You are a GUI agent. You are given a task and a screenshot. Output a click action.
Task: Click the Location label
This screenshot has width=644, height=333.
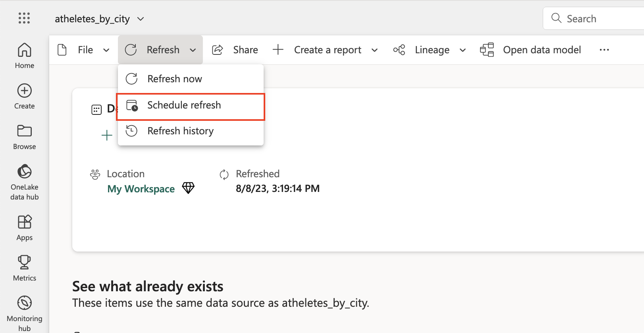(x=125, y=174)
